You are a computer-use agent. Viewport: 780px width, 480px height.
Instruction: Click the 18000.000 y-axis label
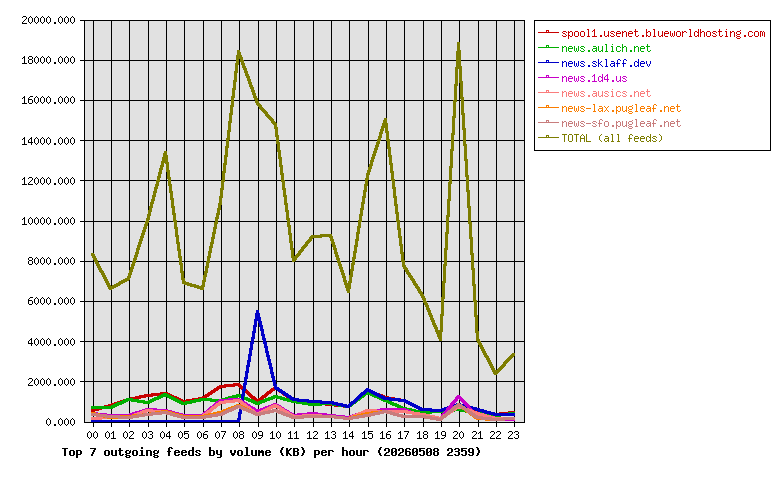[x=48, y=60]
